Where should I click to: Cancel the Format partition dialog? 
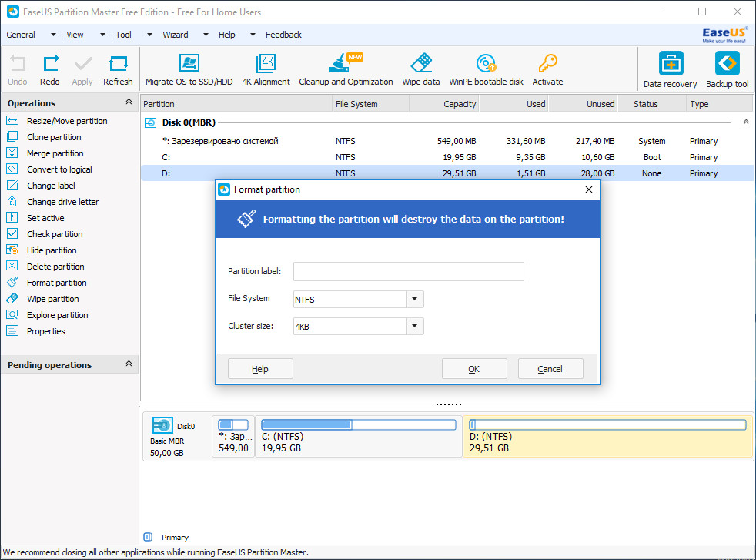point(550,369)
